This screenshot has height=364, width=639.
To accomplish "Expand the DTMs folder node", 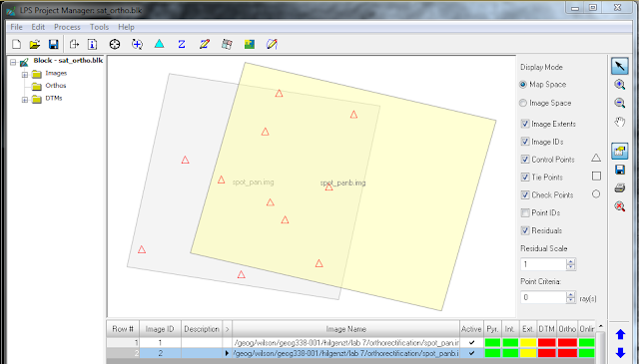I will [25, 100].
